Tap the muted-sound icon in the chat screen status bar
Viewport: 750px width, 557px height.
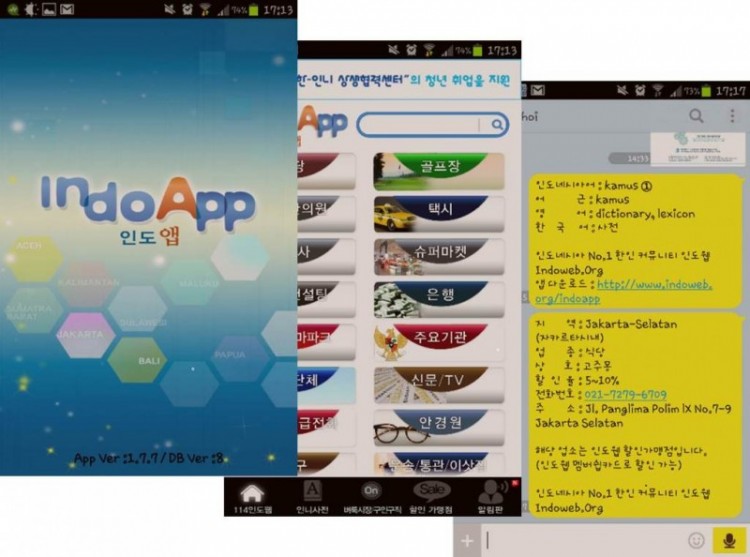(x=622, y=89)
